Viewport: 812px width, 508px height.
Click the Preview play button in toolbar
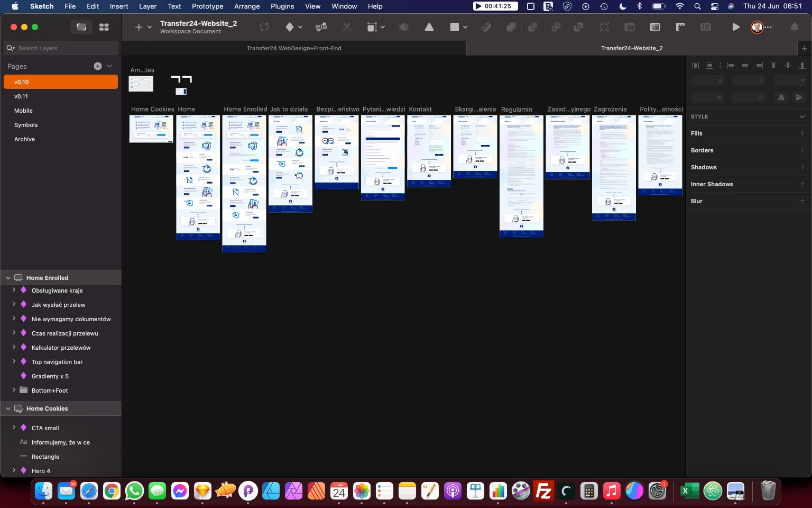point(735,27)
